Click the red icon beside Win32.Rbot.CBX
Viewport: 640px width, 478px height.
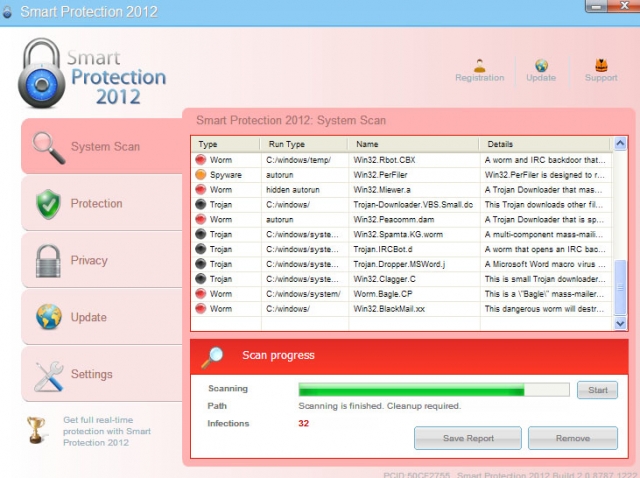pyautogui.click(x=200, y=160)
